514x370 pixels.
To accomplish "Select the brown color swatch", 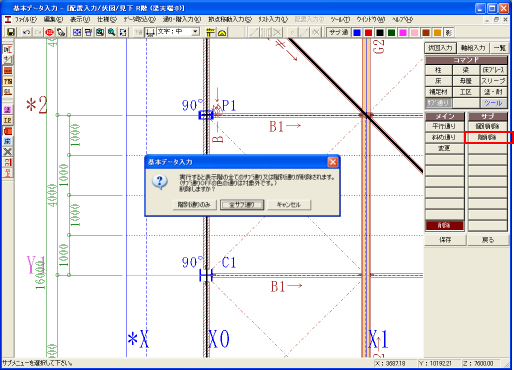I will point(426,32).
